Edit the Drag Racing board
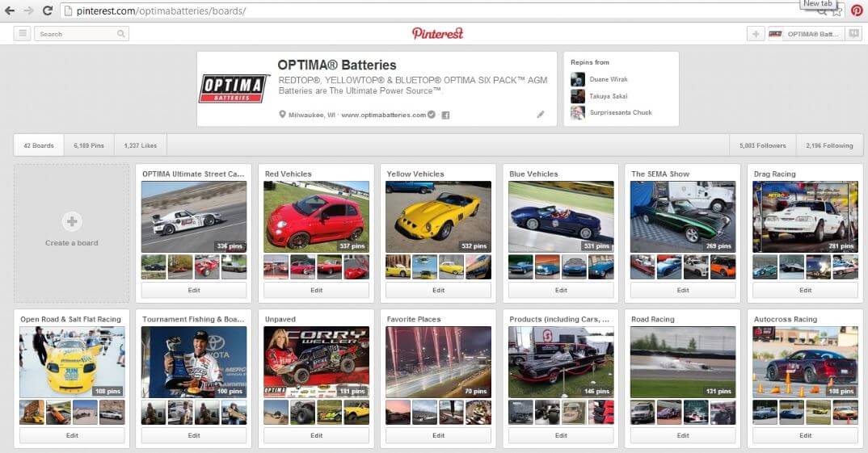 click(806, 290)
